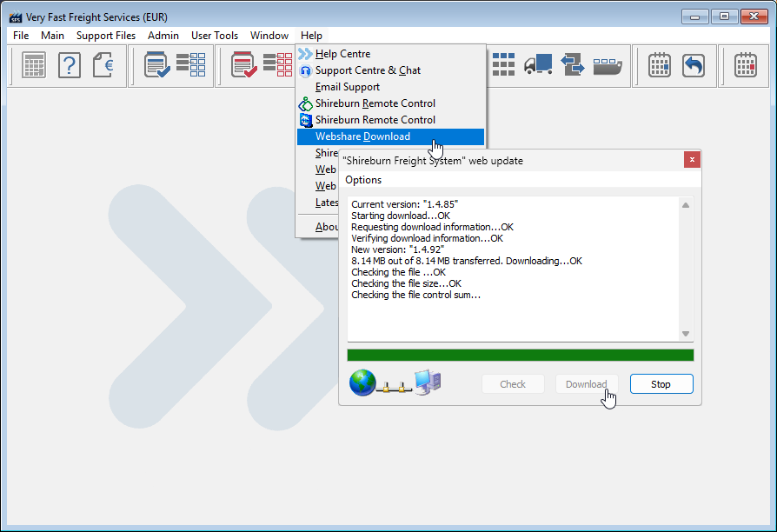777x532 pixels.
Task: Open the question mark help toolbar icon
Action: (70, 65)
